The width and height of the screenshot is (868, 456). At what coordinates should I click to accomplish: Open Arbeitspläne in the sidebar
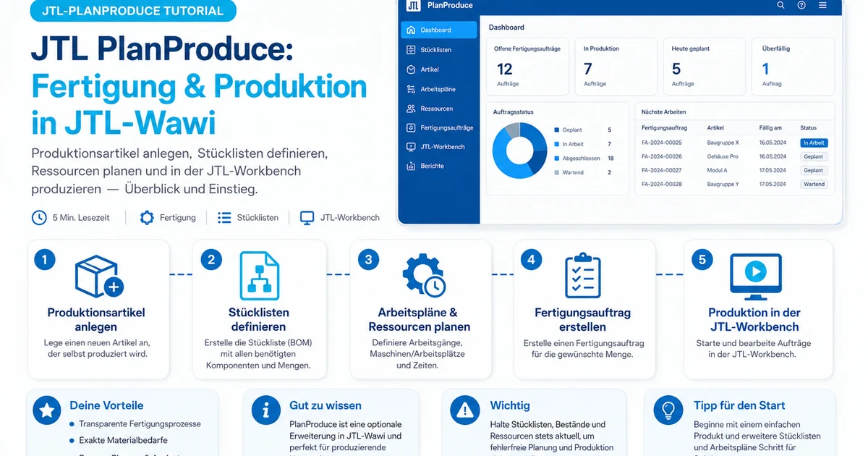(438, 89)
